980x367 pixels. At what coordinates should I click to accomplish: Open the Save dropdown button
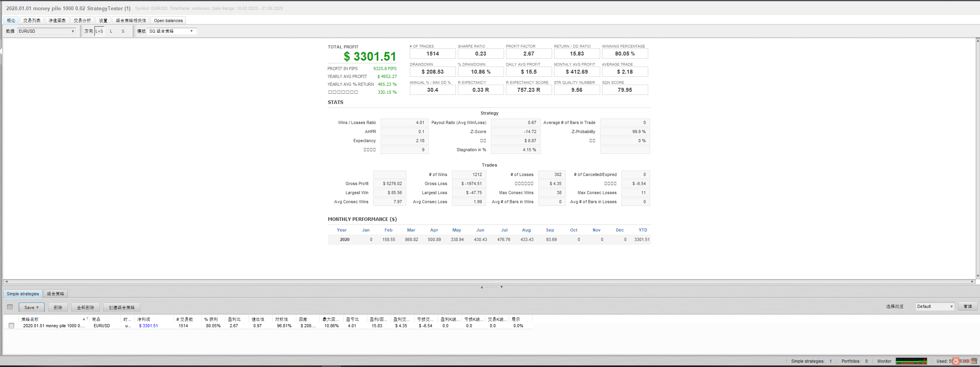(x=32, y=308)
